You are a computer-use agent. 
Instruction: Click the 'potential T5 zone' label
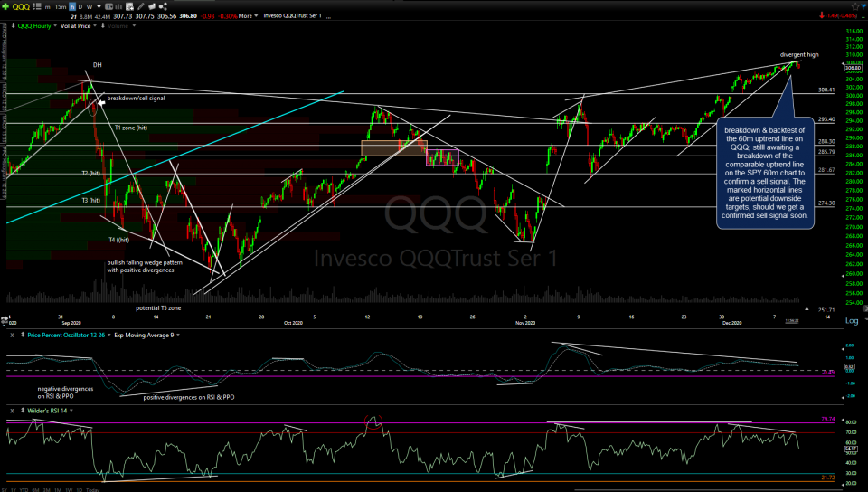(158, 308)
